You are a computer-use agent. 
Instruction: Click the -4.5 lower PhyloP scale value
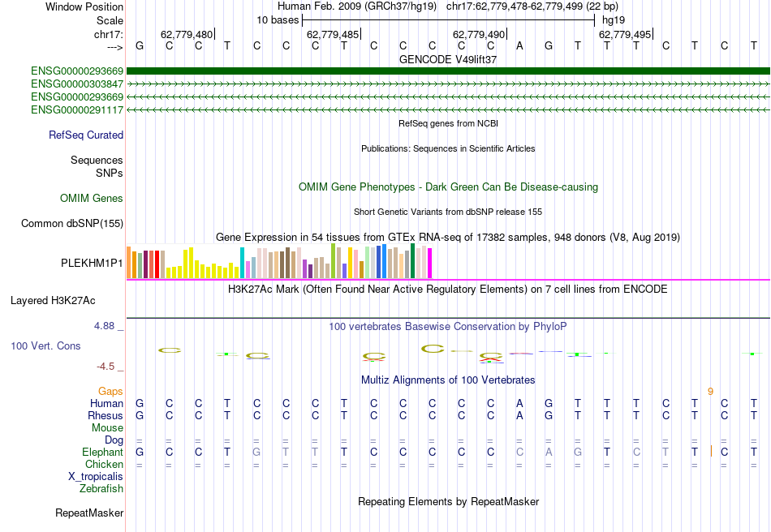point(106,367)
